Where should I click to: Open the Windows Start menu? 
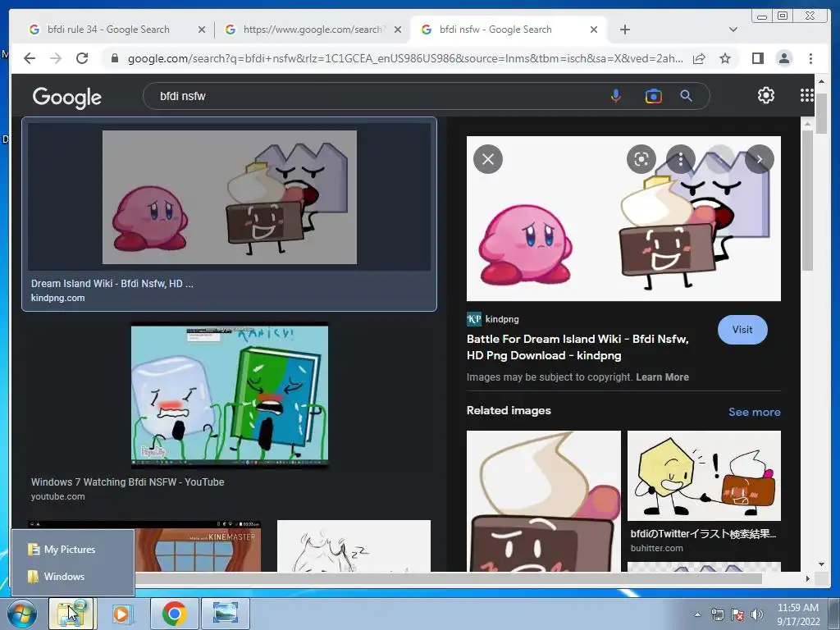[21, 614]
